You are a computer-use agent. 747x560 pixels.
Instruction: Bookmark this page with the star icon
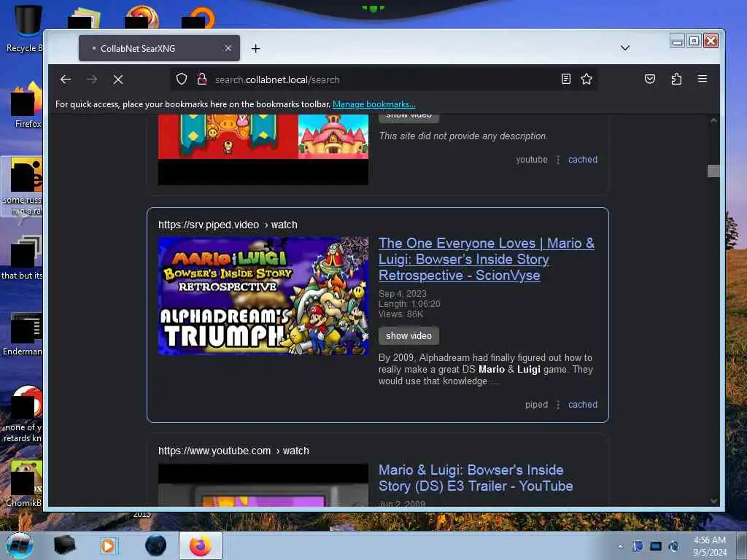[x=587, y=79]
